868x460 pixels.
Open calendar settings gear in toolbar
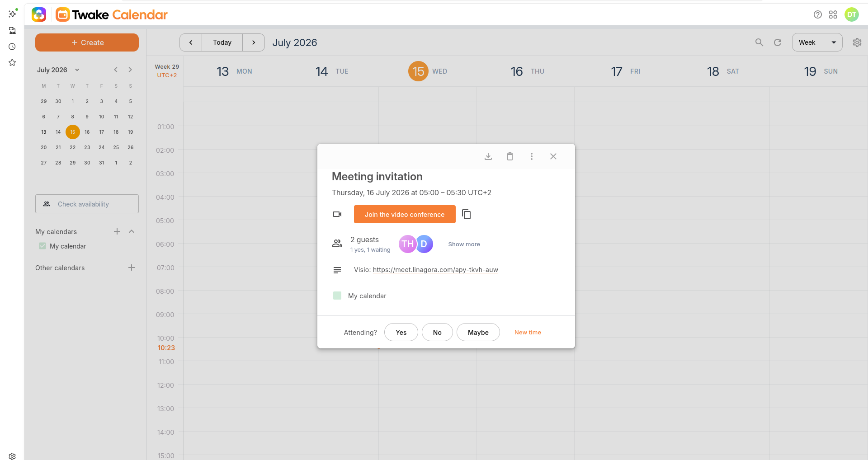click(857, 42)
